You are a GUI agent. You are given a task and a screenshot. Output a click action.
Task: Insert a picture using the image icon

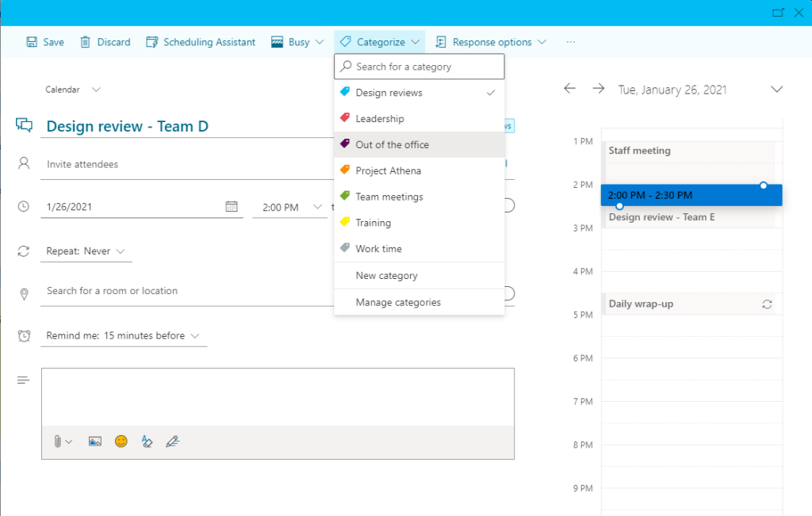pyautogui.click(x=95, y=441)
